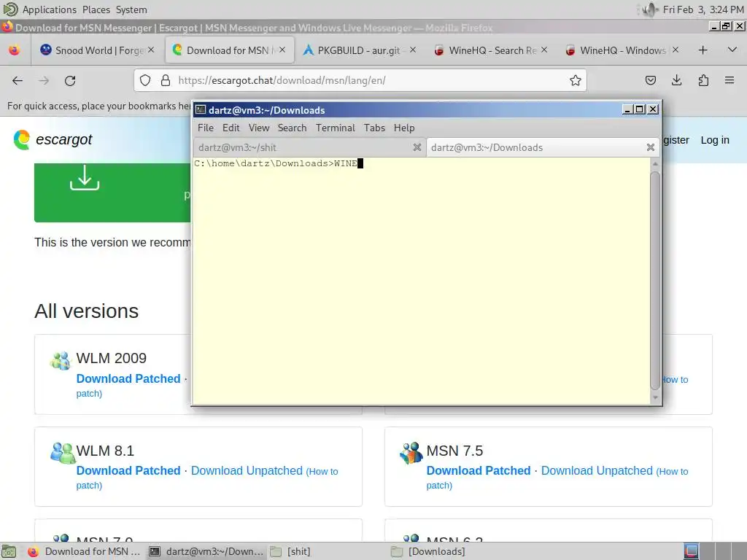
Task: Bookmark this page with the star
Action: [576, 80]
